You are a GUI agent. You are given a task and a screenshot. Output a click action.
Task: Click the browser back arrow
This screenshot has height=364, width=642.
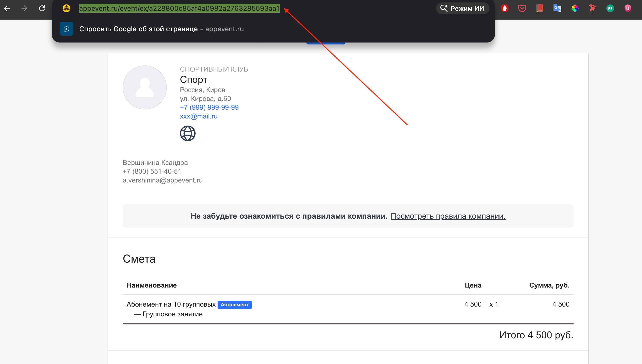click(x=7, y=9)
